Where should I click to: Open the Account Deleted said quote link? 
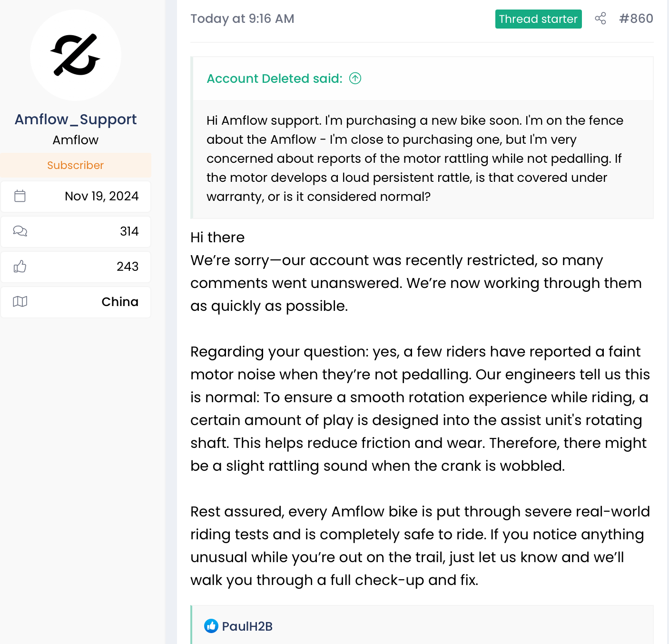pyautogui.click(x=275, y=79)
